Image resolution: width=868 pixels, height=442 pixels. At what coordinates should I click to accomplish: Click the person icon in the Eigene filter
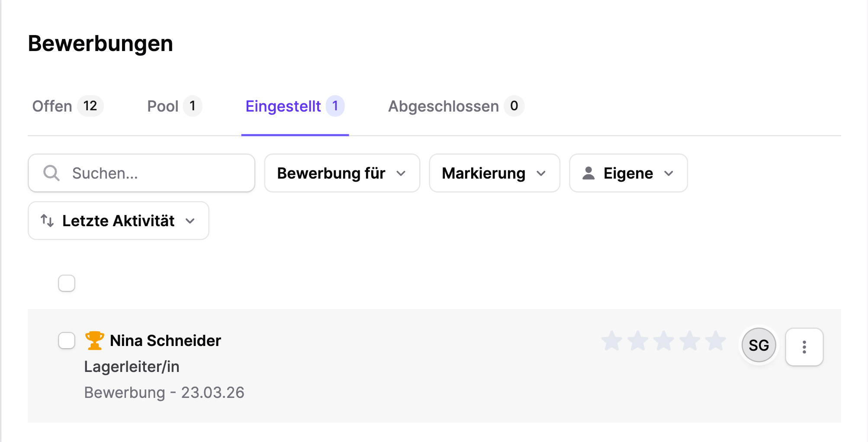pos(589,173)
